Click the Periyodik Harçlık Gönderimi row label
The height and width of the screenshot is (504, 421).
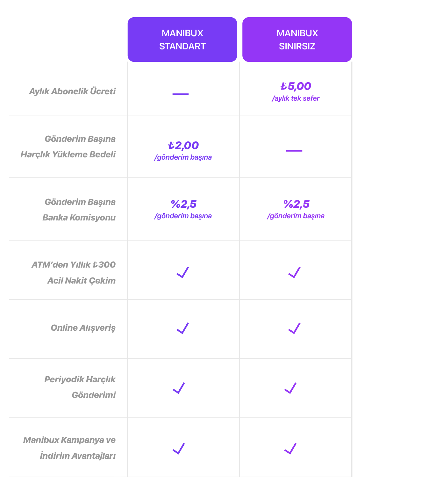pos(80,387)
